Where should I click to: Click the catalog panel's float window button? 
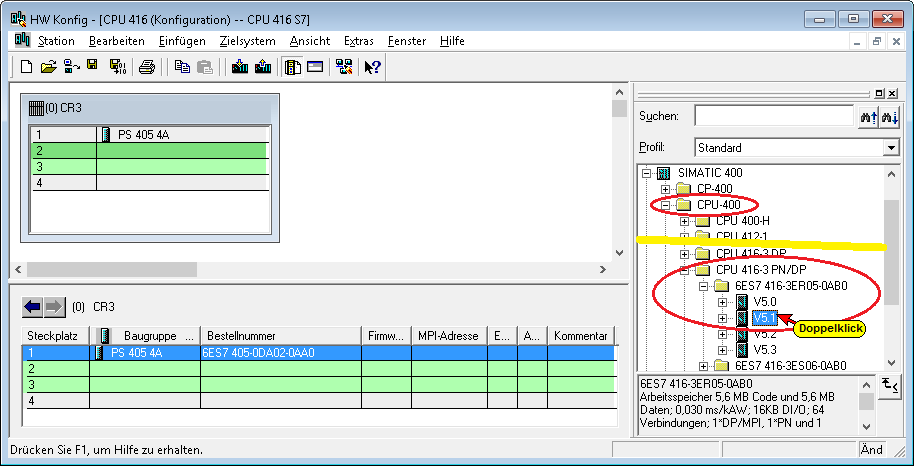pos(880,93)
